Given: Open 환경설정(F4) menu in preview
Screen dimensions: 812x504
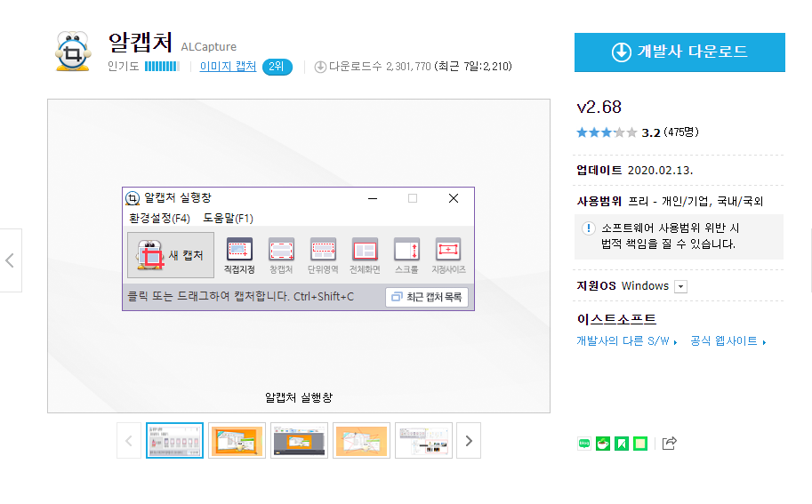Looking at the screenshot, I should coord(159,219).
